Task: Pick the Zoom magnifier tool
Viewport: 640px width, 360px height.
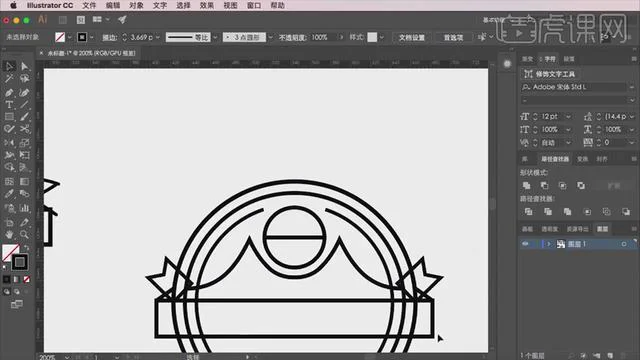Action: click(24, 234)
